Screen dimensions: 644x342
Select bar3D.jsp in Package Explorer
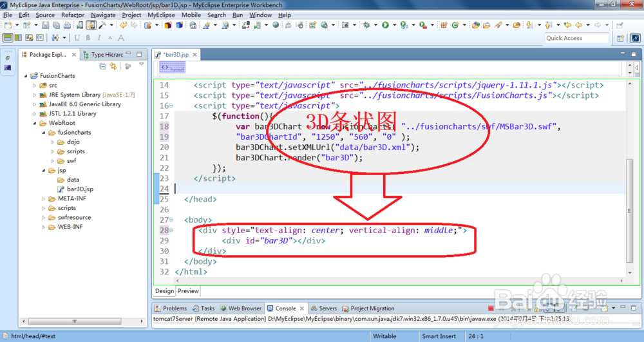[80, 189]
